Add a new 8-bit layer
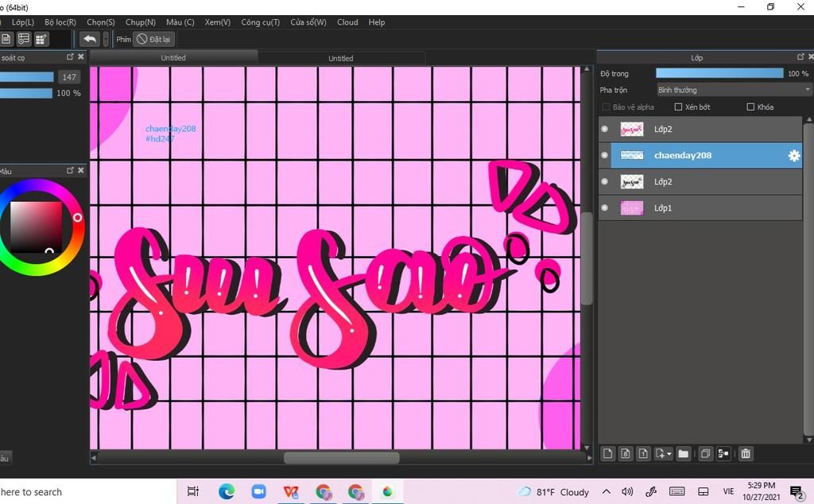This screenshot has width=814, height=504. click(x=626, y=454)
